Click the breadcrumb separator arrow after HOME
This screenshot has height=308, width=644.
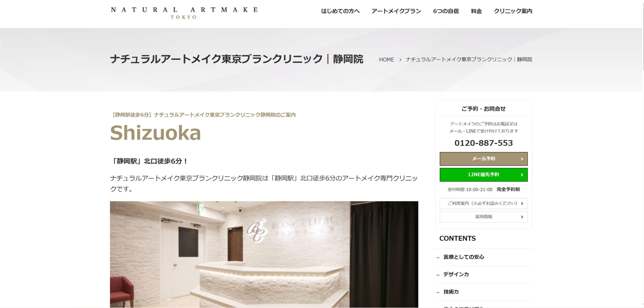pos(400,60)
